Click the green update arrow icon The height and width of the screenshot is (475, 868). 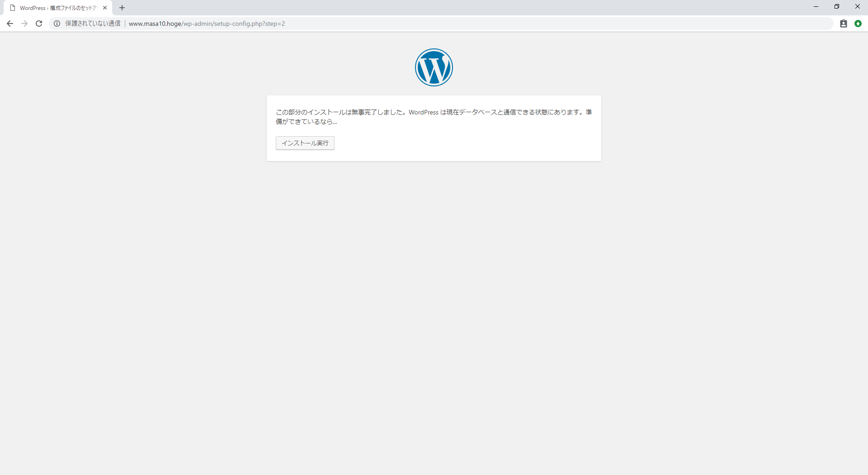pos(858,24)
